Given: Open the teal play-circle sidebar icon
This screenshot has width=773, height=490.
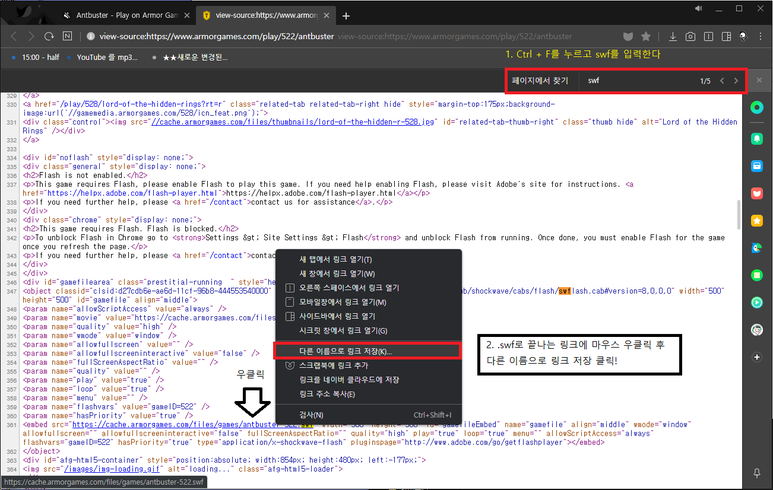Looking at the screenshot, I should 757,302.
